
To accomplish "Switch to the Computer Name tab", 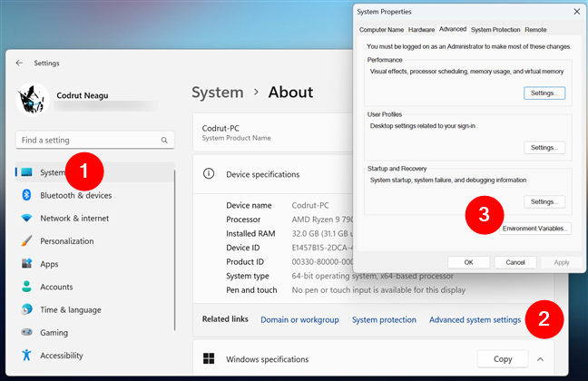I will pyautogui.click(x=381, y=30).
